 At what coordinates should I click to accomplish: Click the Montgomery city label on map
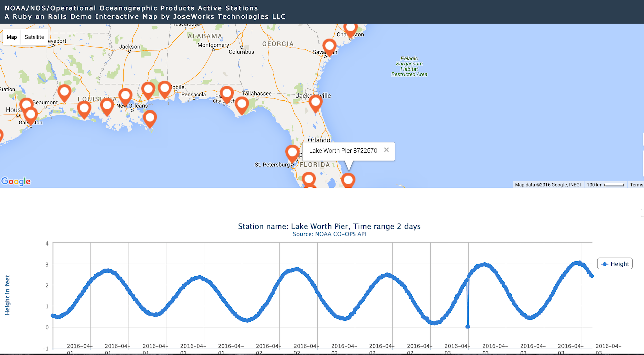213,45
